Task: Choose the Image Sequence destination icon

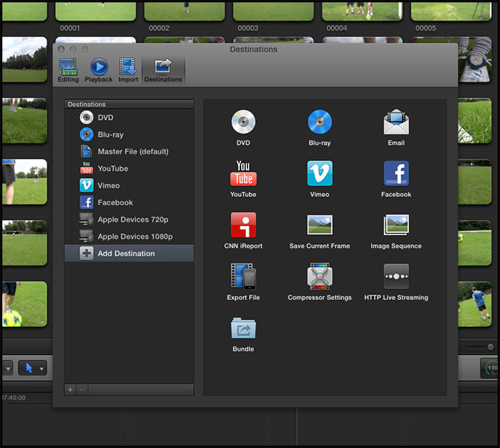Action: pos(396,225)
